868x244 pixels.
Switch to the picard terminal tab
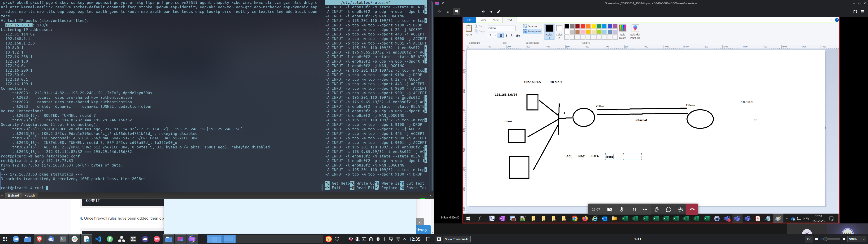click(14, 195)
